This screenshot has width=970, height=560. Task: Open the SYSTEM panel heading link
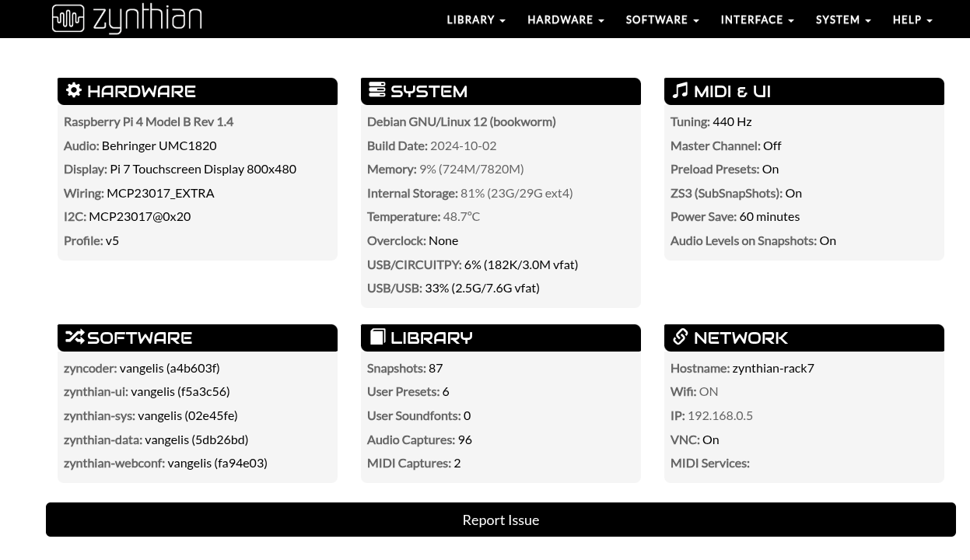click(x=429, y=91)
